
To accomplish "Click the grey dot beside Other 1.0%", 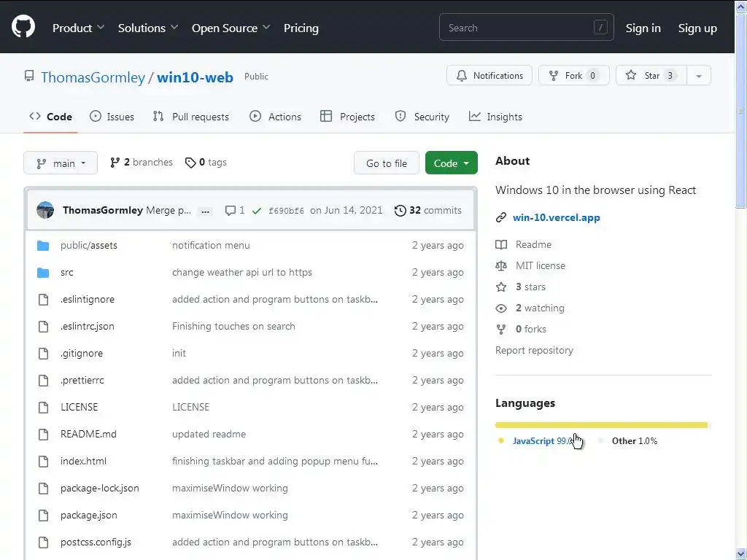I will (600, 440).
